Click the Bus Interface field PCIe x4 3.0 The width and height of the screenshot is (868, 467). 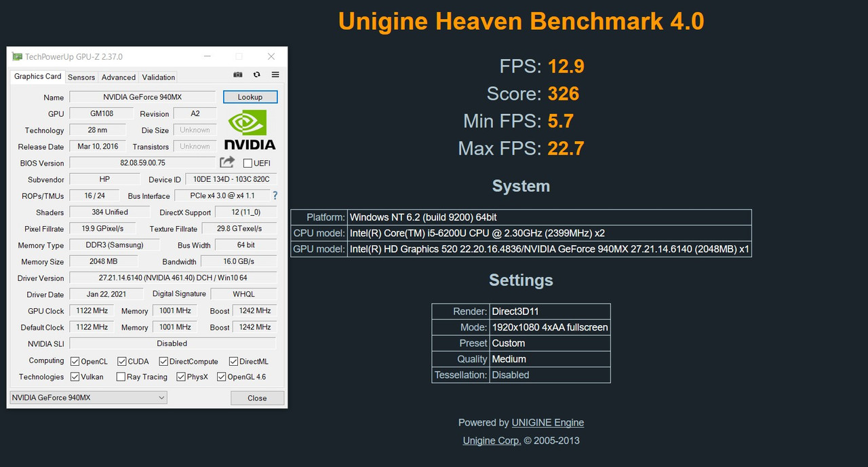tap(222, 195)
